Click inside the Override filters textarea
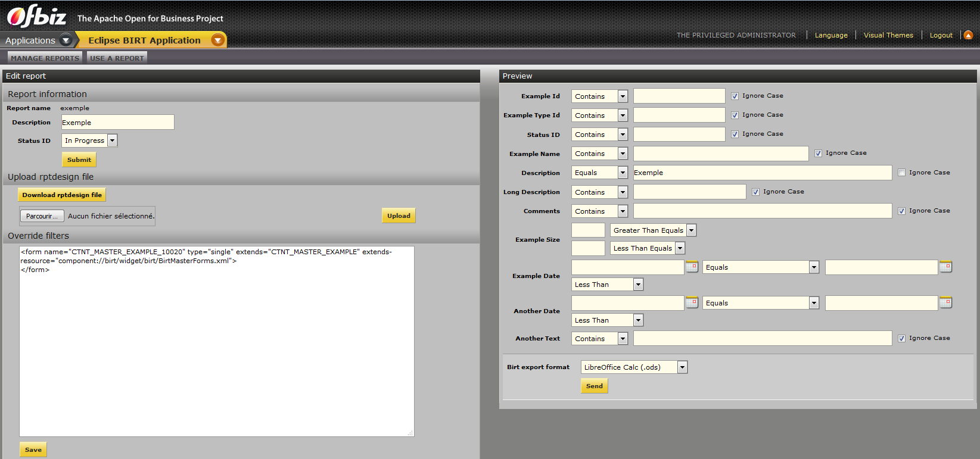 [x=217, y=341]
